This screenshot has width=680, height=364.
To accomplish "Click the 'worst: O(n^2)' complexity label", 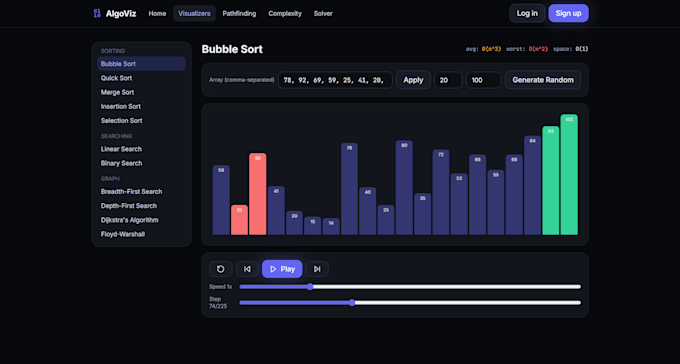I will tap(527, 49).
